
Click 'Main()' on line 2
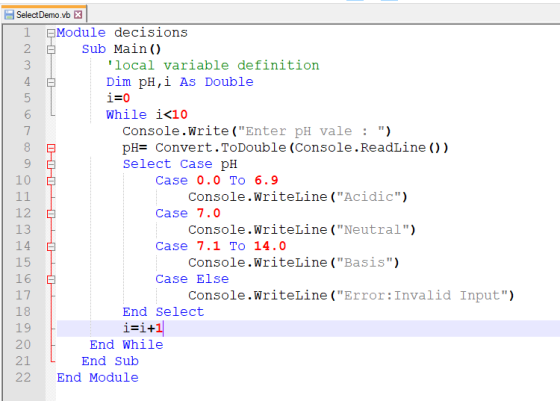click(x=138, y=49)
